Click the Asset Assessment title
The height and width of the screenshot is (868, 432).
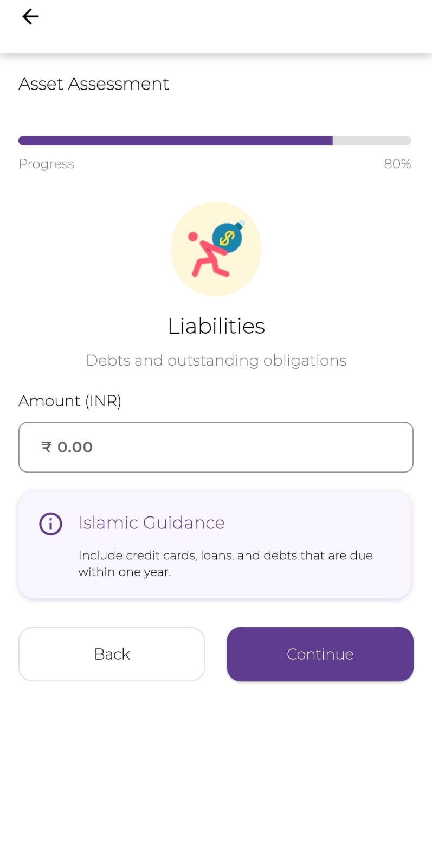pyautogui.click(x=94, y=84)
